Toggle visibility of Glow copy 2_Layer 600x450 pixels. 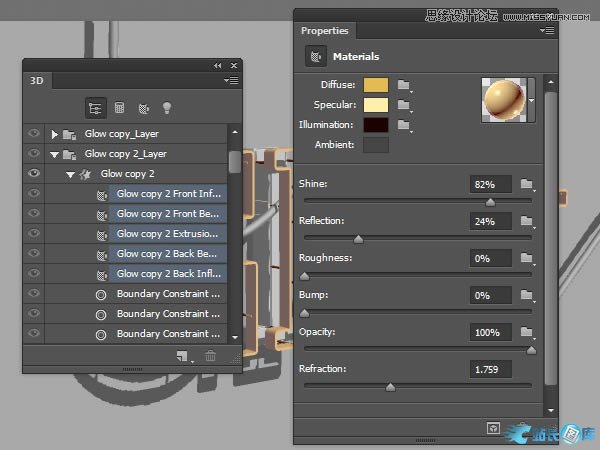[34, 154]
